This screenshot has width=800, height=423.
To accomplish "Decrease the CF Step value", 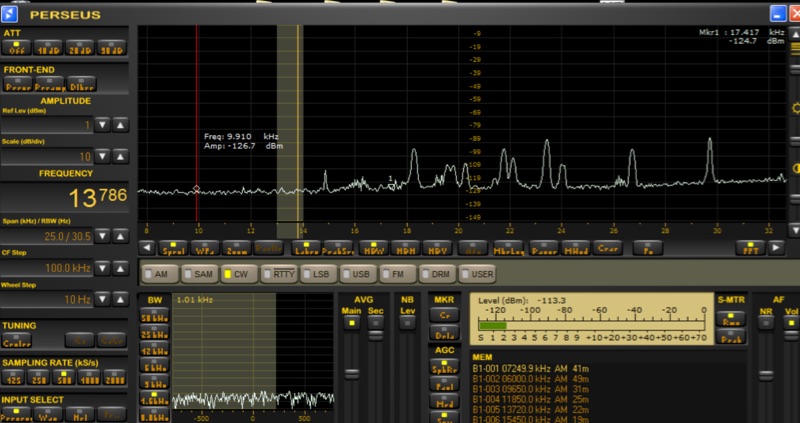I will [103, 267].
